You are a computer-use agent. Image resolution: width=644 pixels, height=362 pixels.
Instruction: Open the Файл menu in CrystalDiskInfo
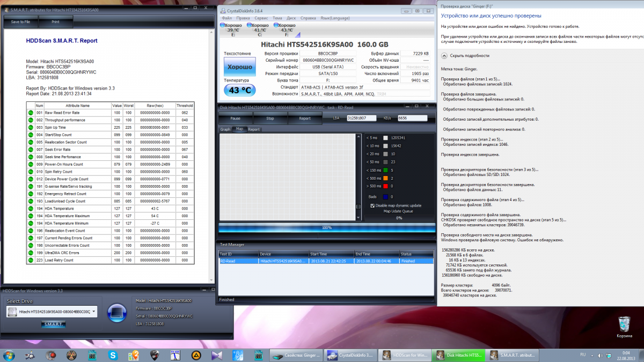tap(226, 18)
